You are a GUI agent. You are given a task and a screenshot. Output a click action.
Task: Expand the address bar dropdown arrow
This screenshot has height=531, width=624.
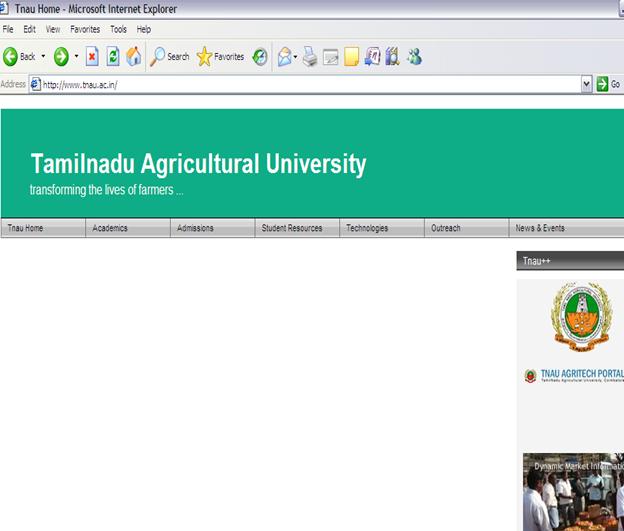(x=587, y=84)
